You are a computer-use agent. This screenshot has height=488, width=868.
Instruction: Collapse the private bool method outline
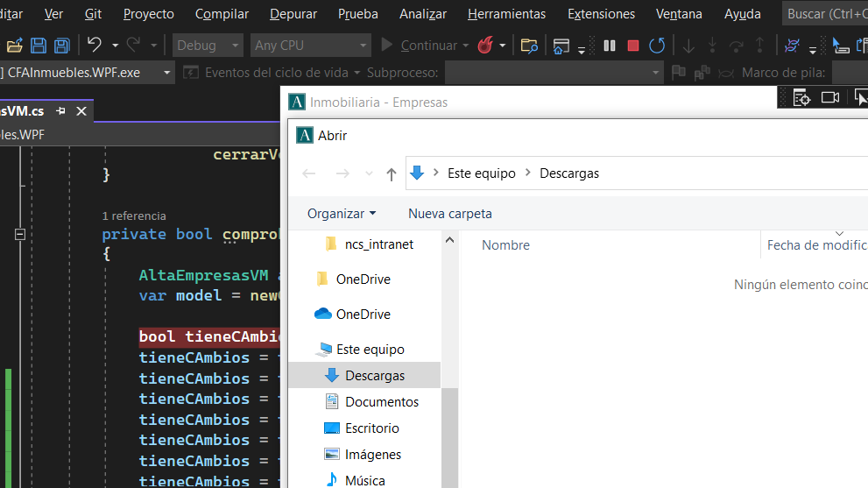click(x=19, y=234)
